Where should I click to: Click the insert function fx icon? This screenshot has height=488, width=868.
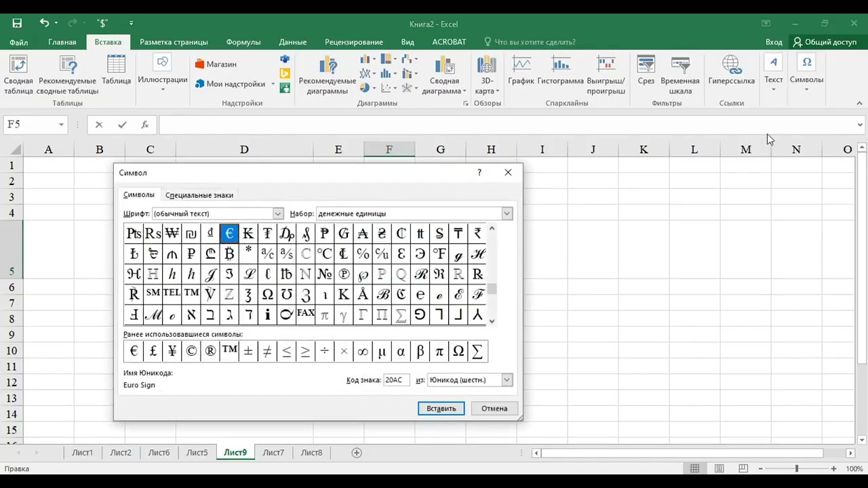[x=144, y=125]
